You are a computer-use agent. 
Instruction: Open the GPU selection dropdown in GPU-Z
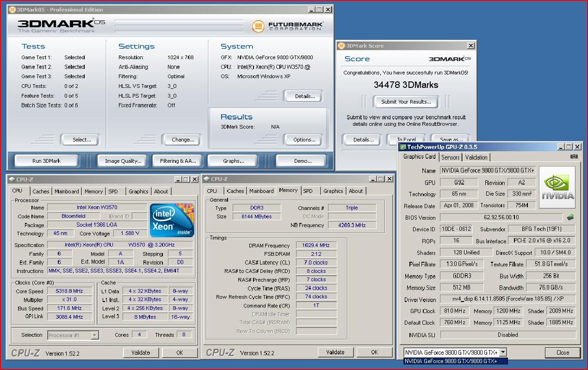[503, 352]
